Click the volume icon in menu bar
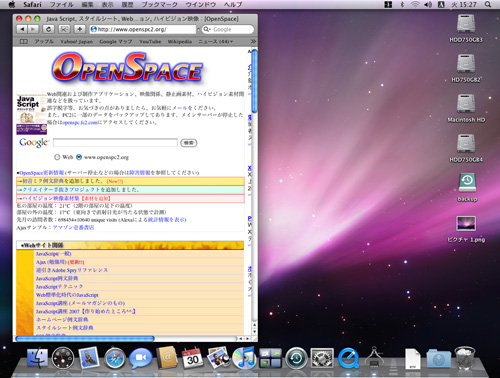This screenshot has height=378, width=500. 428,5
